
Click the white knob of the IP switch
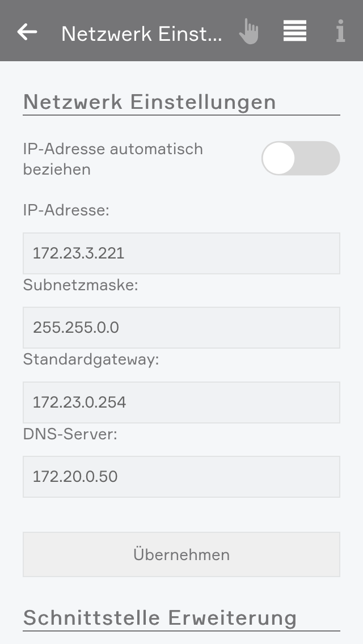[278, 158]
